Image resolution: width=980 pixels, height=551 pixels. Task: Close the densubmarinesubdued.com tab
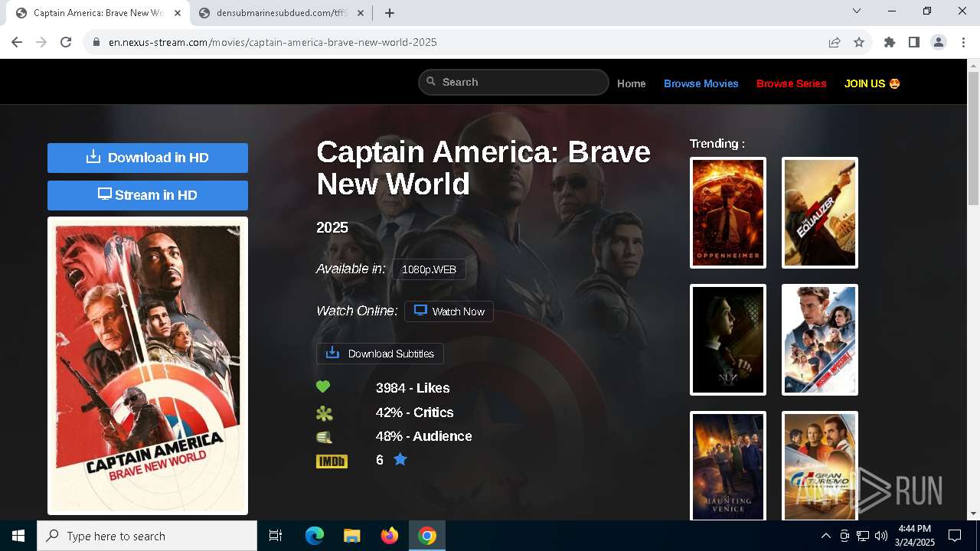(361, 13)
